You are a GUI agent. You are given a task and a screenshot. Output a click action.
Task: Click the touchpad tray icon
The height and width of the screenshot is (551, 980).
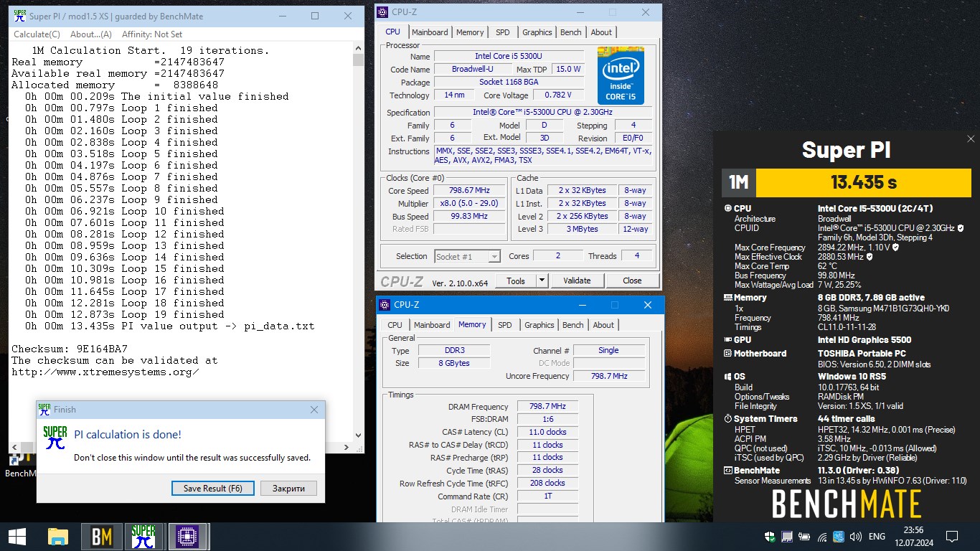tap(787, 536)
